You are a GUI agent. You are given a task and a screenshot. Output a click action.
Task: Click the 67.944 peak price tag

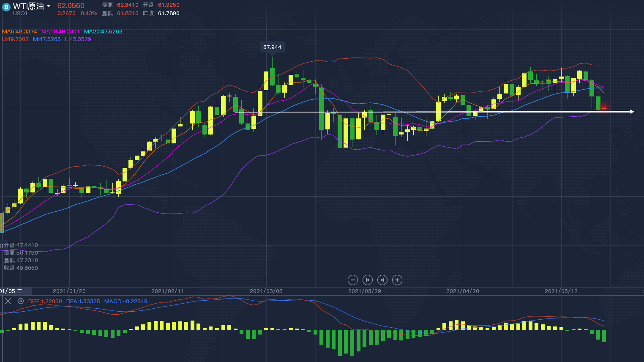tap(272, 47)
